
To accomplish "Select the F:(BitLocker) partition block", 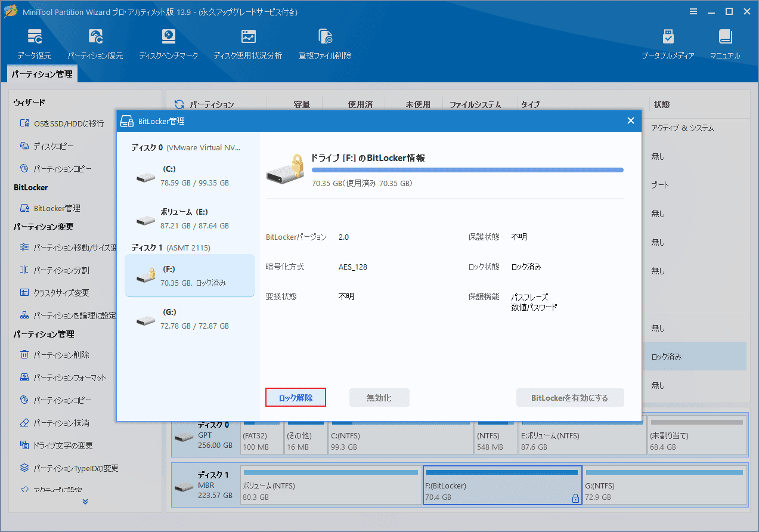I will 502,485.
